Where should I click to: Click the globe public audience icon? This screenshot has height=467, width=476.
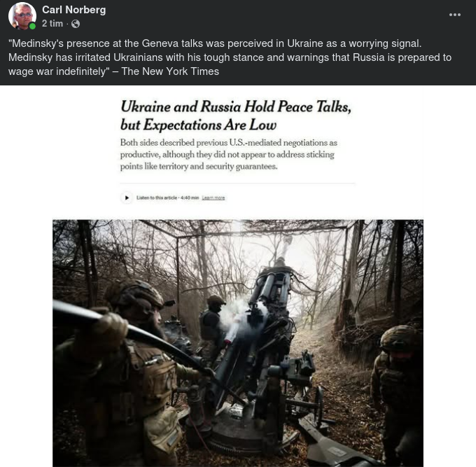click(x=76, y=24)
